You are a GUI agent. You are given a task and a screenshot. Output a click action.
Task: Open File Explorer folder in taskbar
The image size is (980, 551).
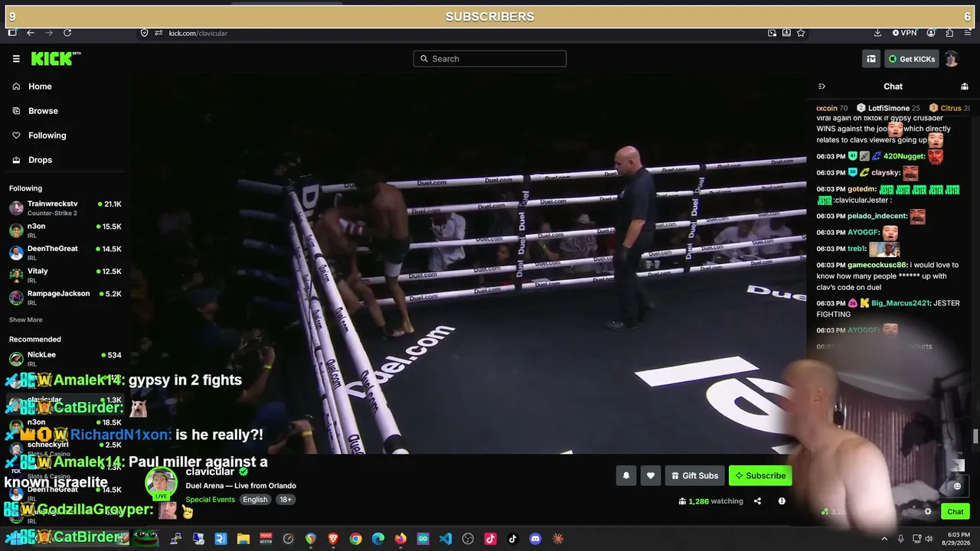[x=243, y=539]
